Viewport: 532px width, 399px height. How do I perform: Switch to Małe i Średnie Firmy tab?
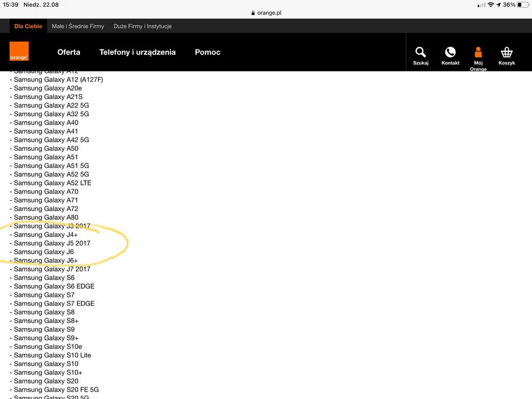(78, 26)
